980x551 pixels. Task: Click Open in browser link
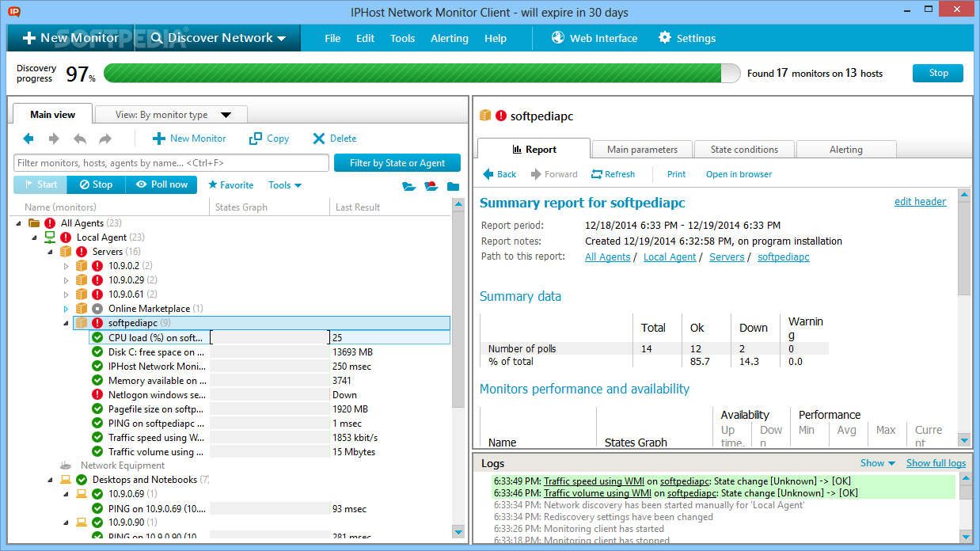[739, 174]
